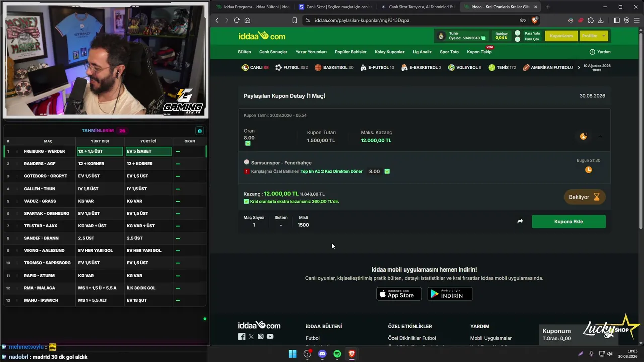
Task: Open the Brave Shields lion icon
Action: [x=535, y=20]
